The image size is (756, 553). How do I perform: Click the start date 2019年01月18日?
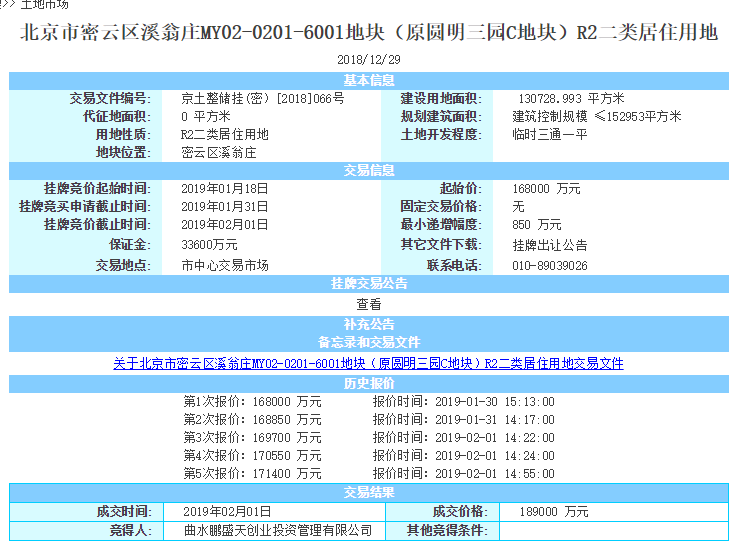(225, 189)
